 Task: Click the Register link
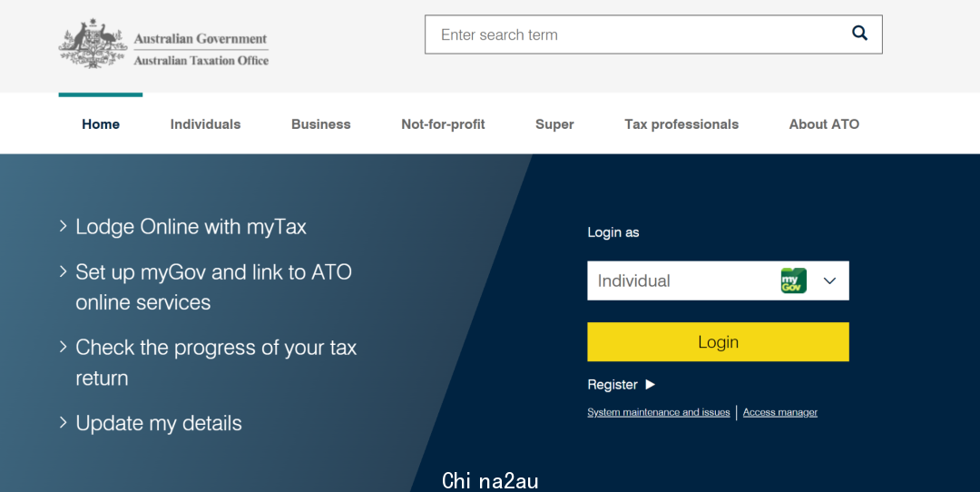pos(612,385)
